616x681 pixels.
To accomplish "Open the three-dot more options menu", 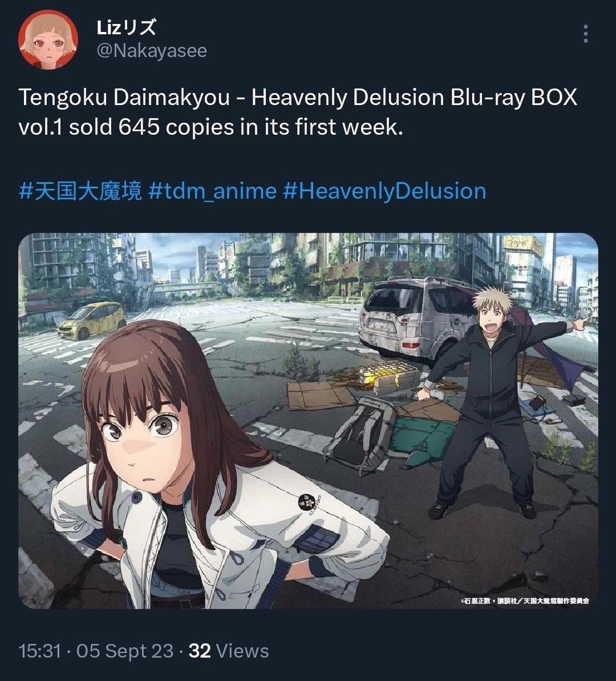I will pos(586,34).
